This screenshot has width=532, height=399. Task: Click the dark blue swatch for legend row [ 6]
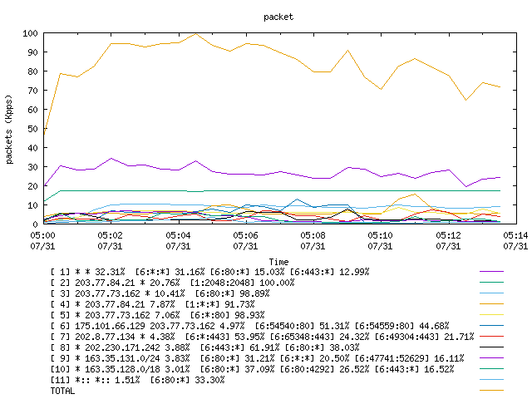click(491, 326)
